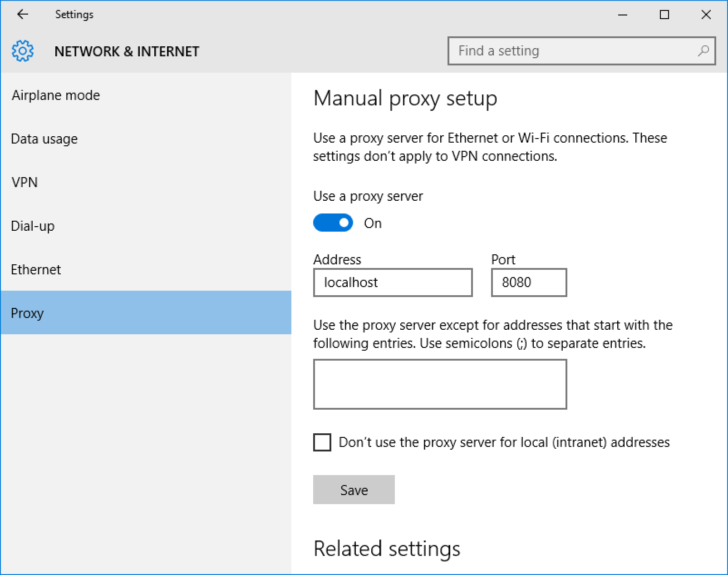Click the NETWORK & INTERNET title
The width and height of the screenshot is (728, 575).
(x=127, y=51)
